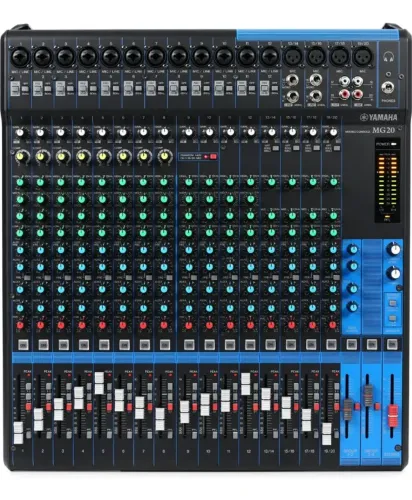Click the POWER indicator light
412x500 pixels.
pyautogui.click(x=394, y=144)
